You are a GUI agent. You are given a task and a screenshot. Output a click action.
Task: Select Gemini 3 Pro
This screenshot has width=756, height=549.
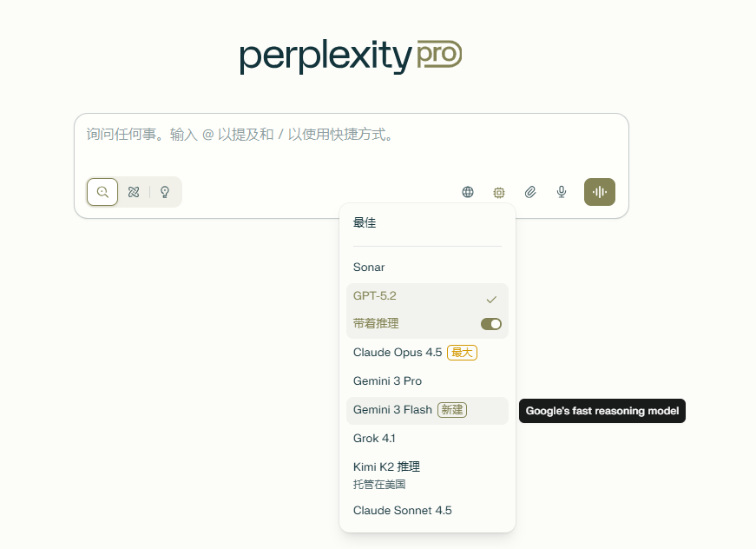click(x=387, y=380)
